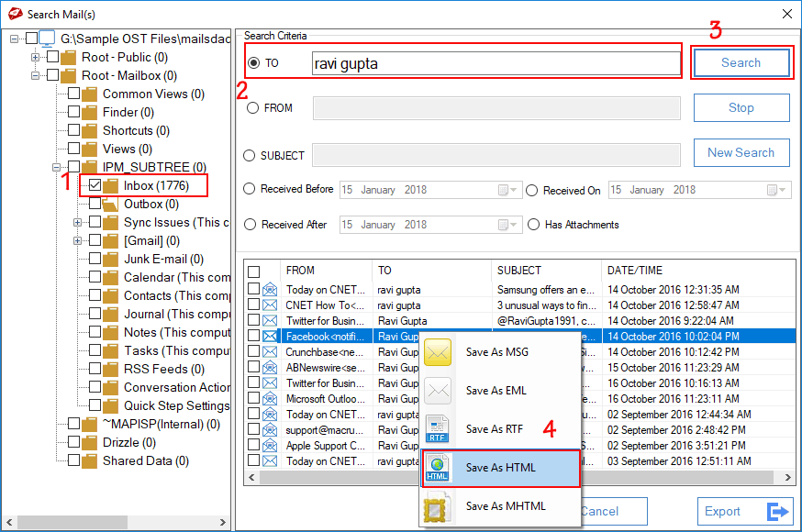Collapse the IPM_SUBTREE tree node
The image size is (802, 532).
[56, 167]
